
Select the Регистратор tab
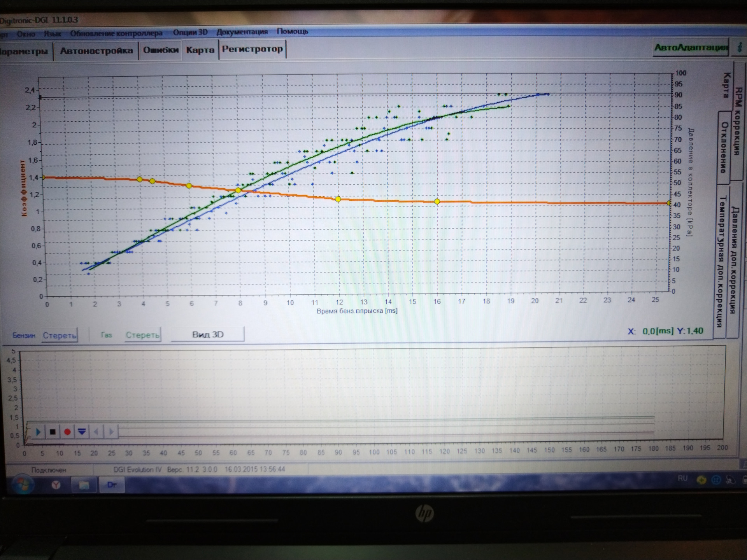252,49
